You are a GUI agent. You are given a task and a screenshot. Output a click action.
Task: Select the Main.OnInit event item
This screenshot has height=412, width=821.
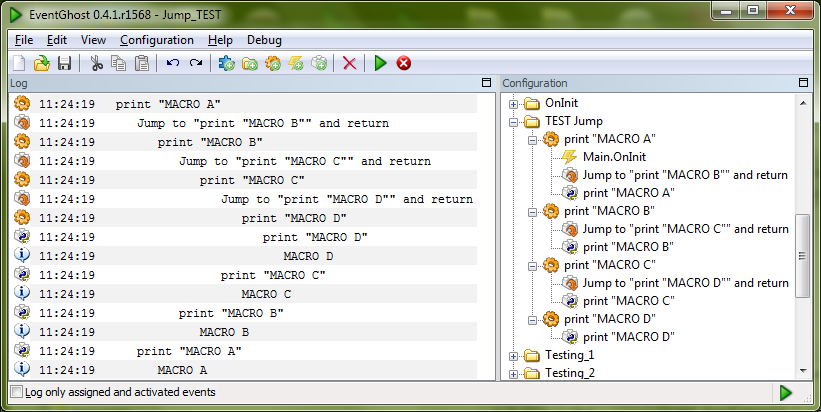614,157
